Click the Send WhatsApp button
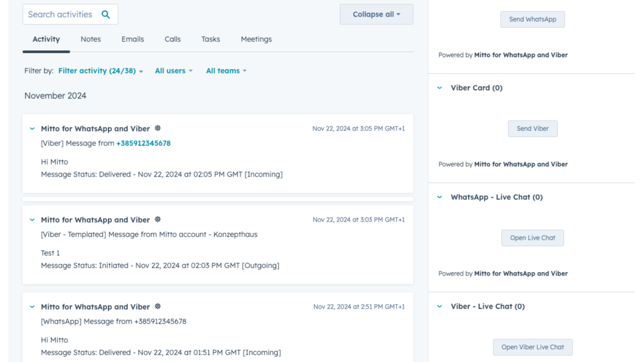 point(532,19)
